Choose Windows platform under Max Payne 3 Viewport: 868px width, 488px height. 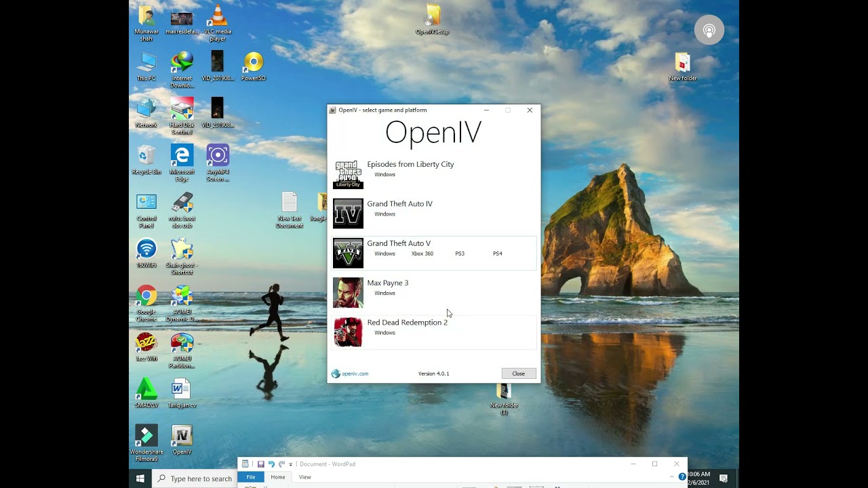click(384, 293)
